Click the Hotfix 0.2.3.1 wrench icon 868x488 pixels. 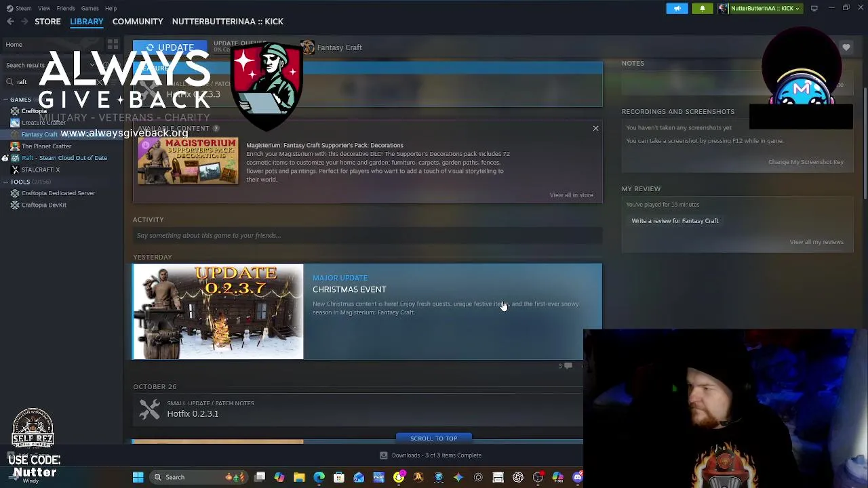coord(150,409)
